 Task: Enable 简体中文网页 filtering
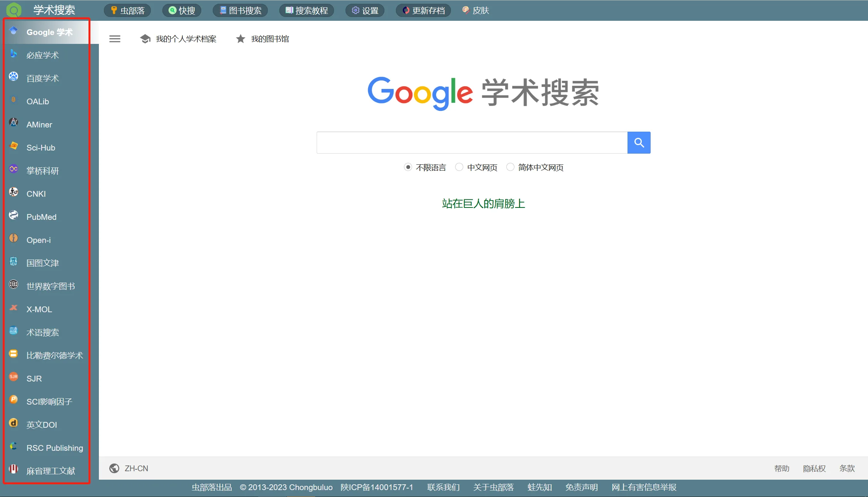(x=511, y=167)
